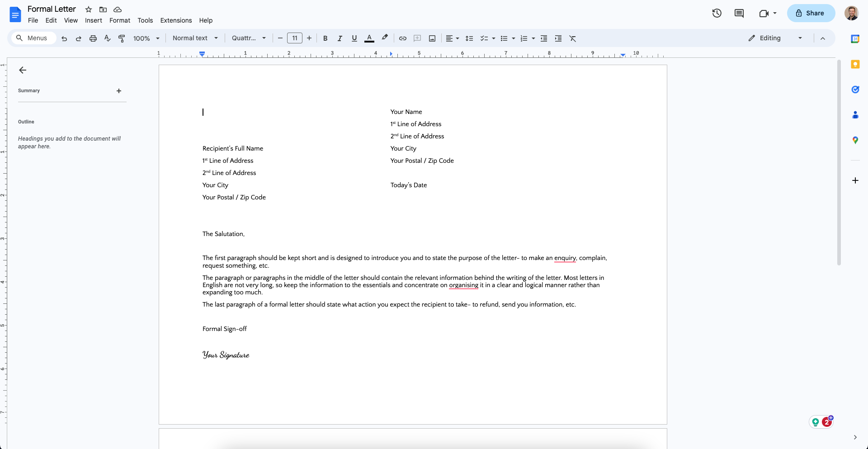Open Google Tasks sidebar
The height and width of the screenshot is (449, 868).
coord(855,90)
